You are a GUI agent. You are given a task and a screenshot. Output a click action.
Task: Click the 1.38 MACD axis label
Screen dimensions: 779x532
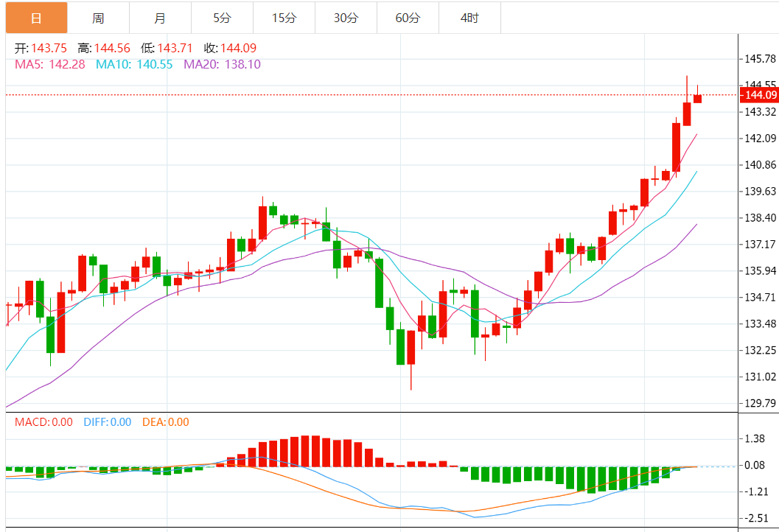(755, 438)
